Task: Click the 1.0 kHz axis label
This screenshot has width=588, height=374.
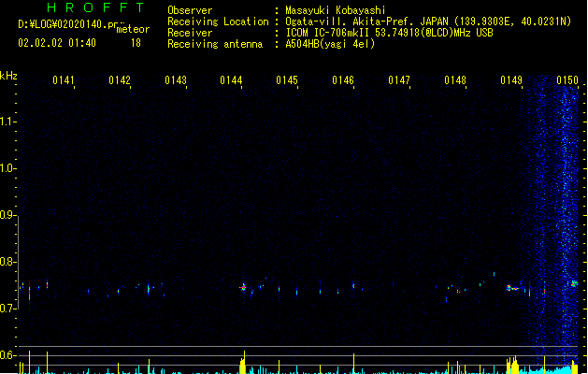Action: tap(7, 168)
